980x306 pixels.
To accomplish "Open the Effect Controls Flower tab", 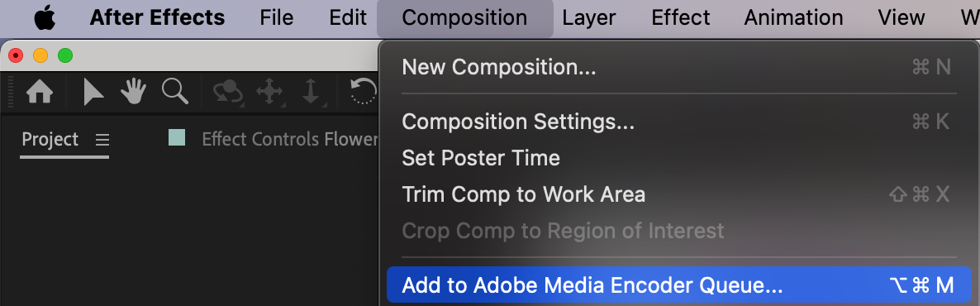I will click(x=290, y=139).
